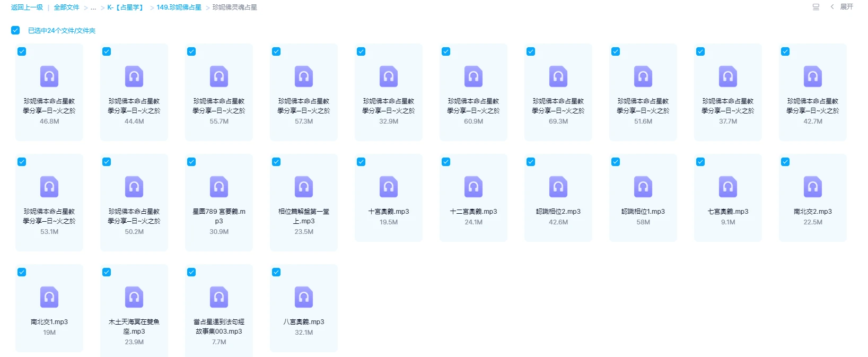Uncheck the 十宮奧義.mp3 checkbox

[x=361, y=162]
